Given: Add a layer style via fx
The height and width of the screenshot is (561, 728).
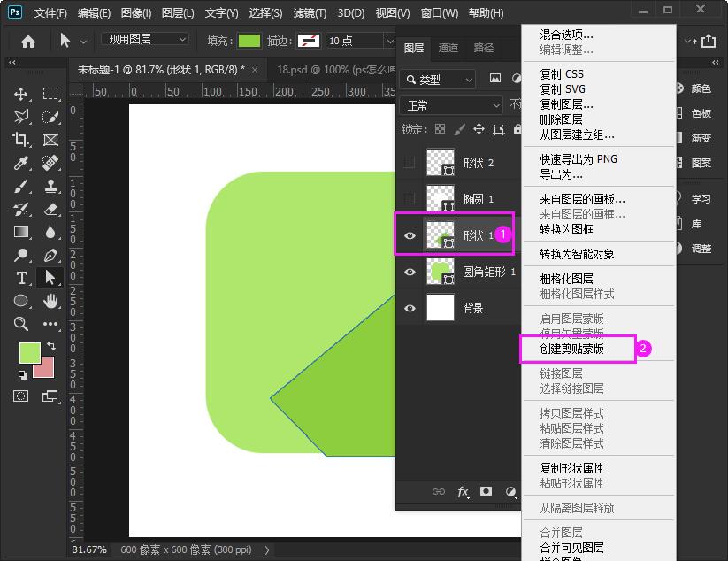Looking at the screenshot, I should coord(464,492).
